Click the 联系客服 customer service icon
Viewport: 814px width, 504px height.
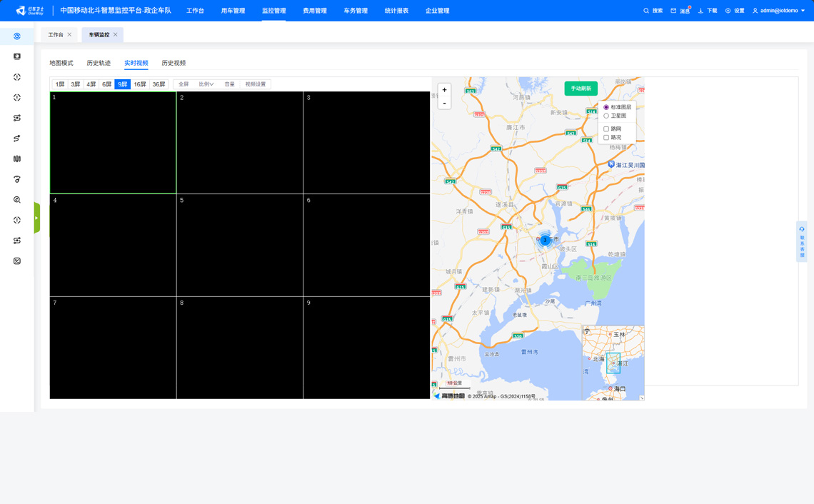coord(802,241)
